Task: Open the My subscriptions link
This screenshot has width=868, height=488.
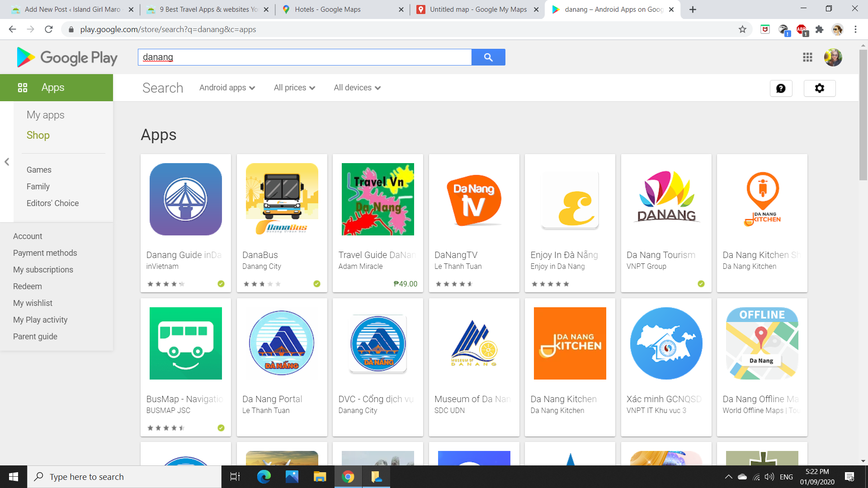Action: (43, 270)
